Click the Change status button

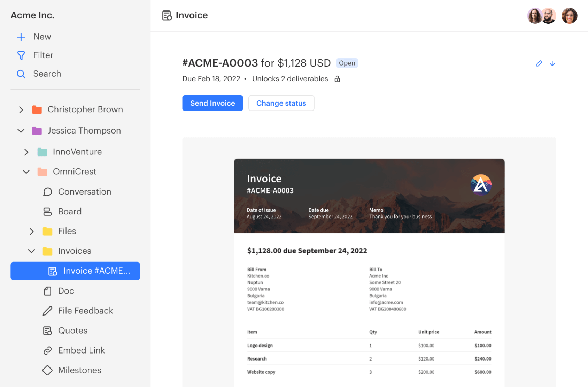point(281,103)
